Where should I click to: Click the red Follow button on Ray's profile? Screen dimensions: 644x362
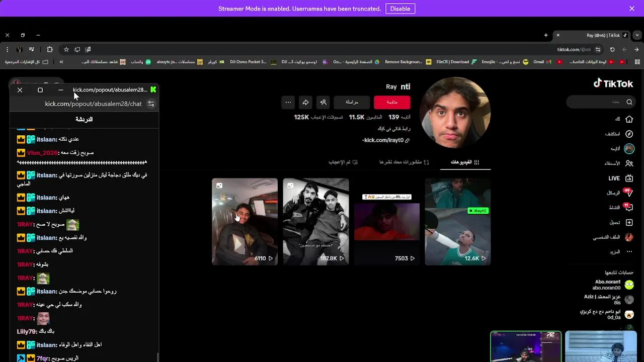pyautogui.click(x=392, y=102)
